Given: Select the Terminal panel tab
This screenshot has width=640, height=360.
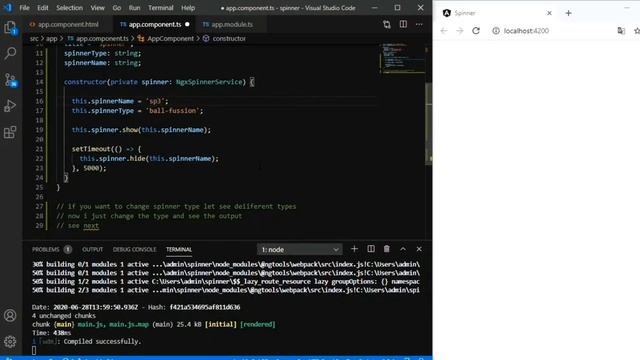Looking at the screenshot, I should [179, 249].
